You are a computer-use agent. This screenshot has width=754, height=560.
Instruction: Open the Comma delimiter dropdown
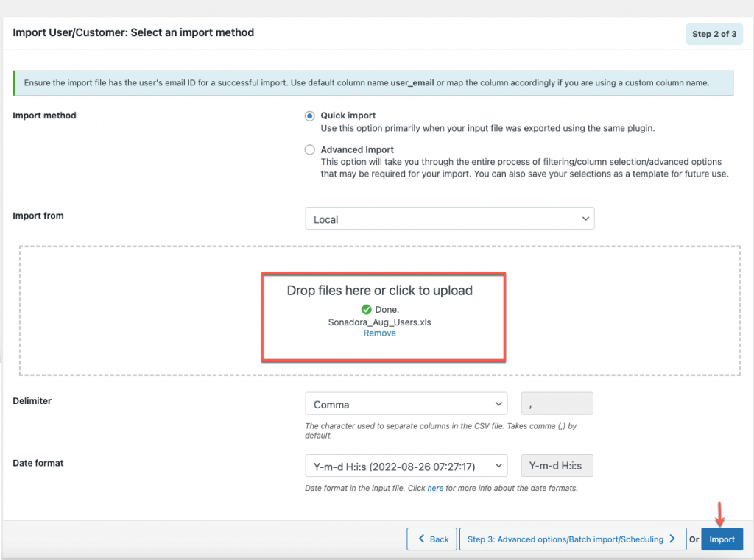click(406, 404)
